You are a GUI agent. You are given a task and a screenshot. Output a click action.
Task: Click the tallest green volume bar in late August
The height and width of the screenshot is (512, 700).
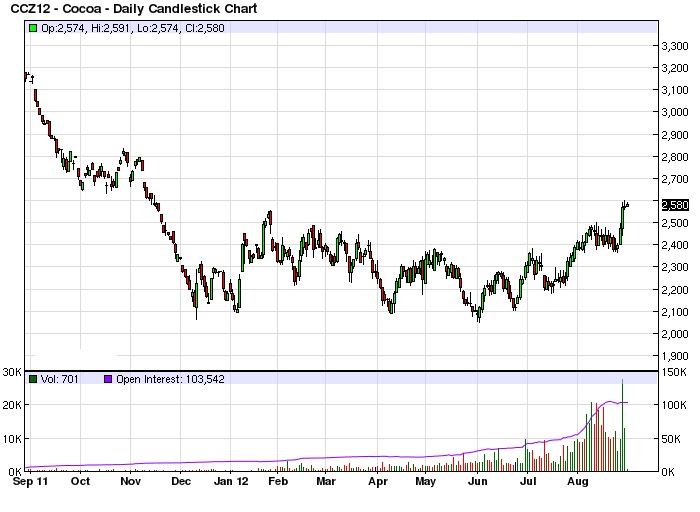tap(622, 425)
